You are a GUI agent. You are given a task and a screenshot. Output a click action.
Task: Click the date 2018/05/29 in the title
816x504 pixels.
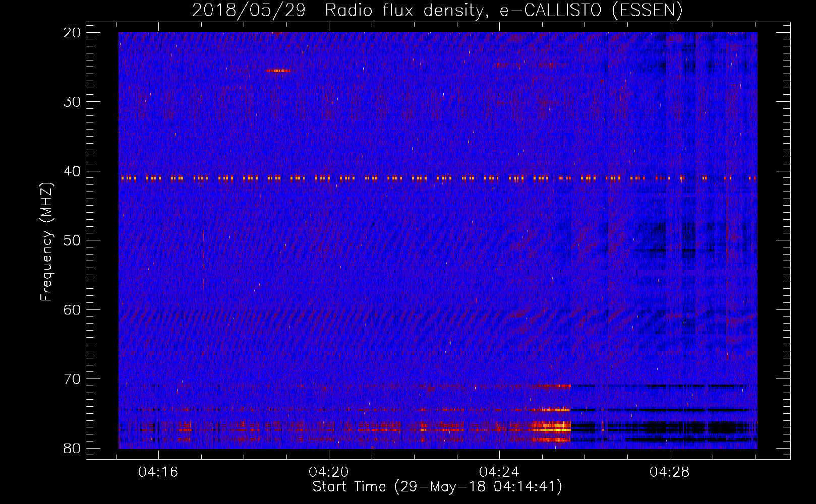pos(249,11)
